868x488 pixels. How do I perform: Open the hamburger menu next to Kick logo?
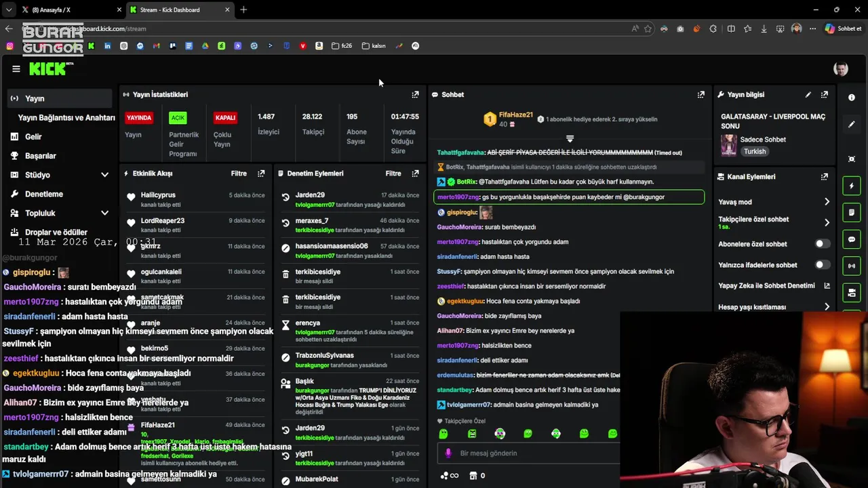tap(16, 68)
